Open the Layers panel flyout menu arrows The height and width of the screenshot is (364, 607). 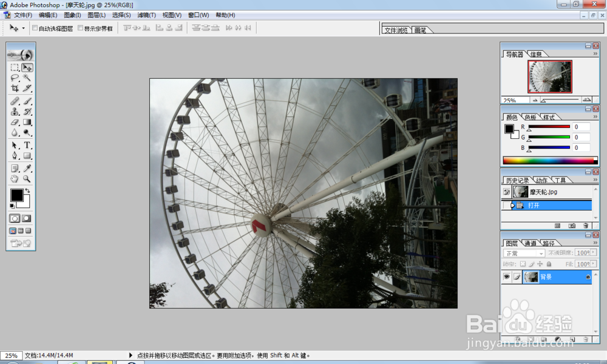point(597,242)
